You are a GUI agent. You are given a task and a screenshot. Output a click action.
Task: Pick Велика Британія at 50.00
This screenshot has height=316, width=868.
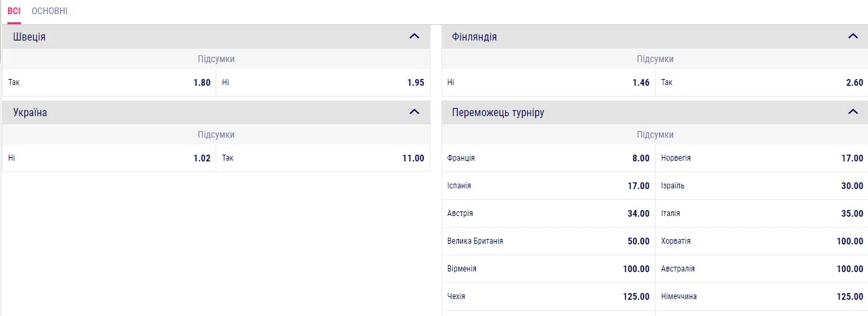pos(548,242)
